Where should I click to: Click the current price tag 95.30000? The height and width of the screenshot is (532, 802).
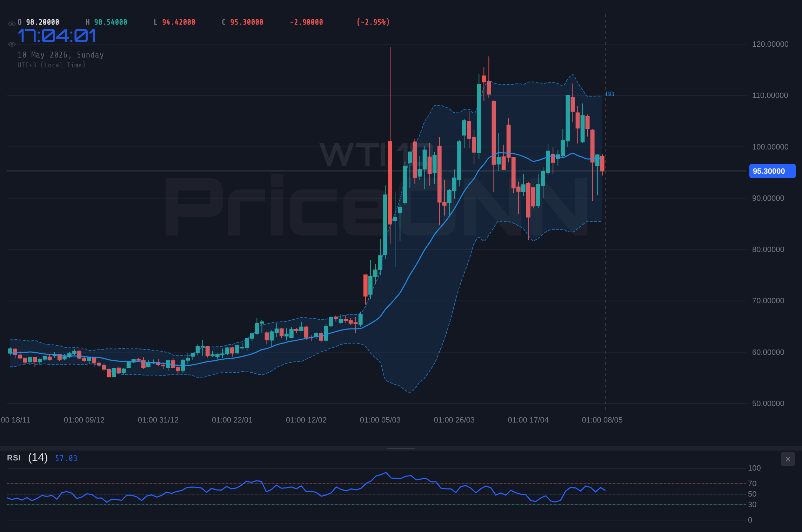[772, 171]
